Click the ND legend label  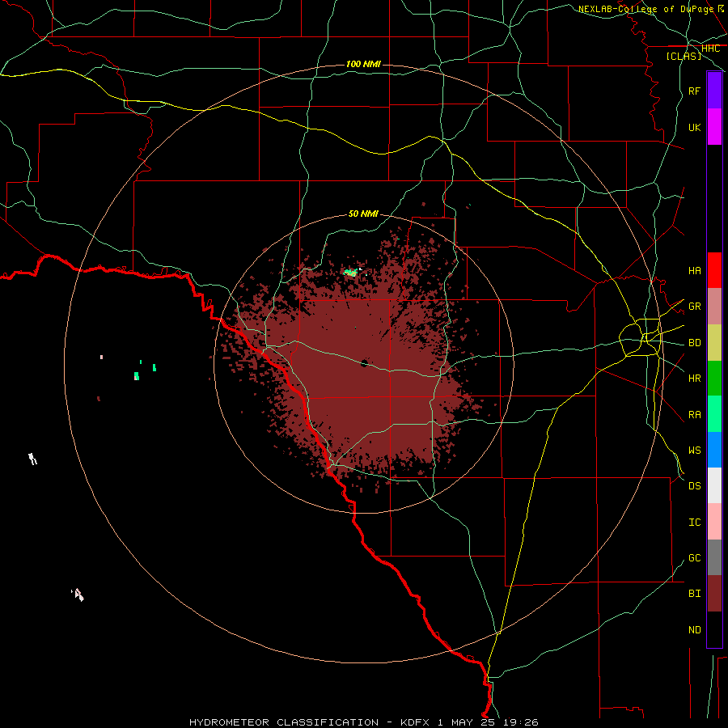click(x=694, y=630)
